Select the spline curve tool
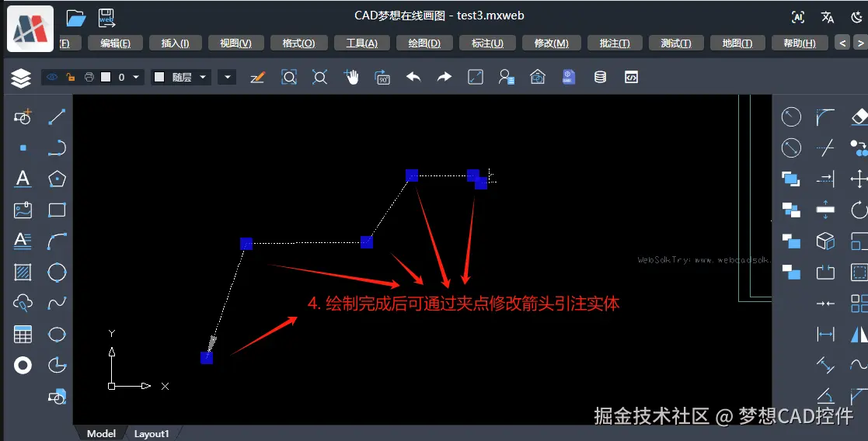Viewport: 868px width, 441px height. pyautogui.click(x=57, y=304)
